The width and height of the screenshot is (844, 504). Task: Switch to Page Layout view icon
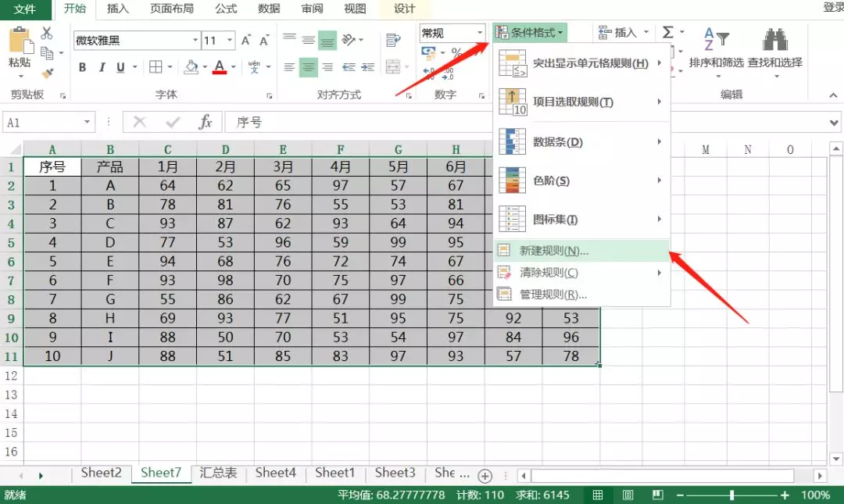tap(628, 495)
